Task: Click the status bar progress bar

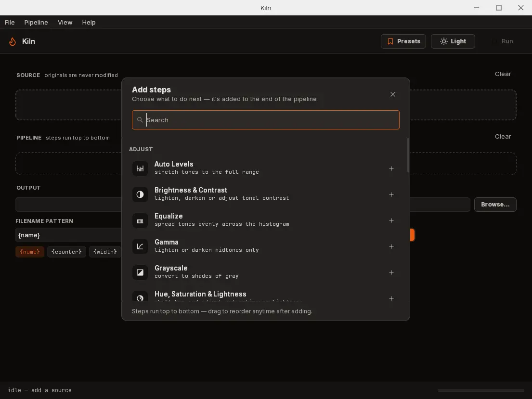Action: [481, 390]
